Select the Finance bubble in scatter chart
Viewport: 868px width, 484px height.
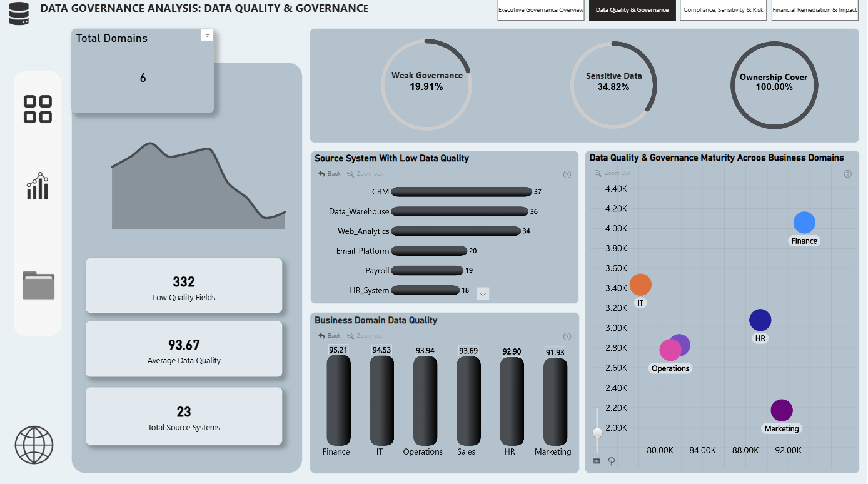pyautogui.click(x=804, y=223)
